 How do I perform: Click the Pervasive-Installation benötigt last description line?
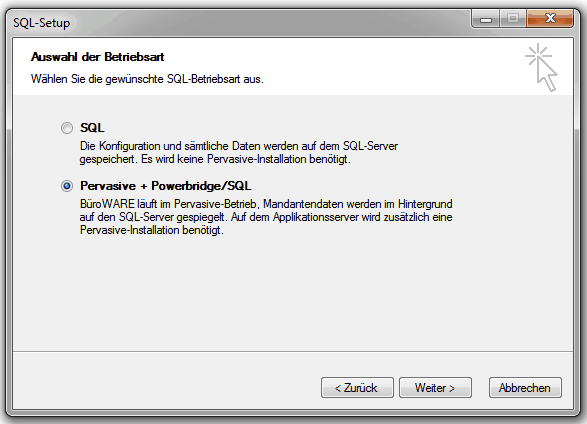click(152, 230)
